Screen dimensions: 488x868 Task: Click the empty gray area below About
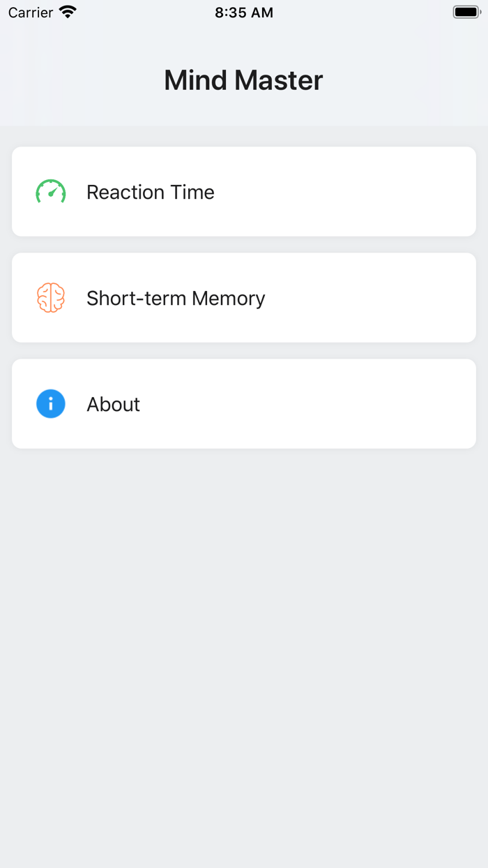point(244,628)
